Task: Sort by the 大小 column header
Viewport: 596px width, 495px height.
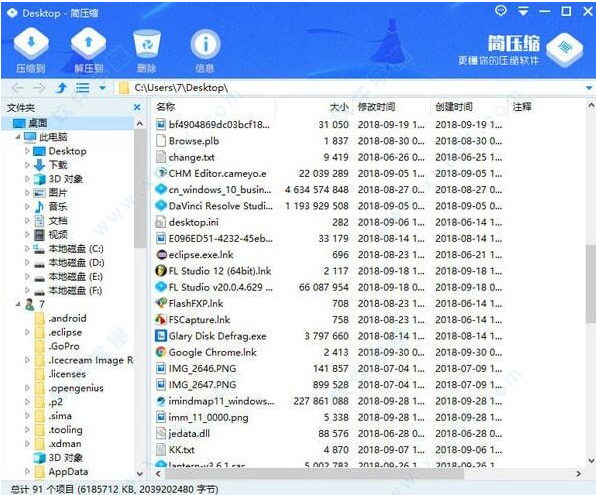Action: [x=338, y=107]
